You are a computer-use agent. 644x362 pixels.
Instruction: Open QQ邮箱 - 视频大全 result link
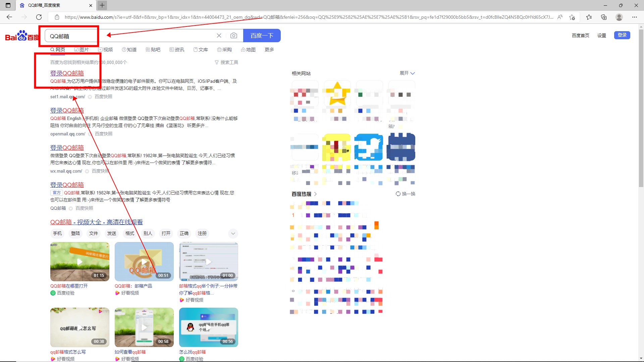tap(97, 222)
